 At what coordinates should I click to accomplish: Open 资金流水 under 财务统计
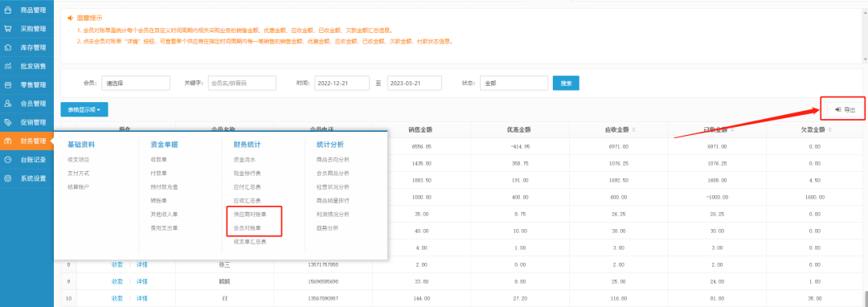coord(244,159)
